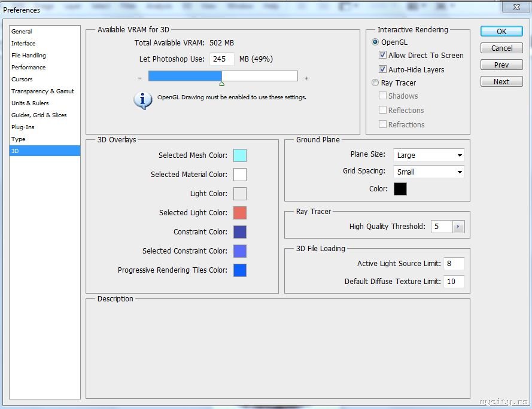This screenshot has width=532, height=409.
Task: Open the Cursors preferences category
Action: click(x=45, y=79)
